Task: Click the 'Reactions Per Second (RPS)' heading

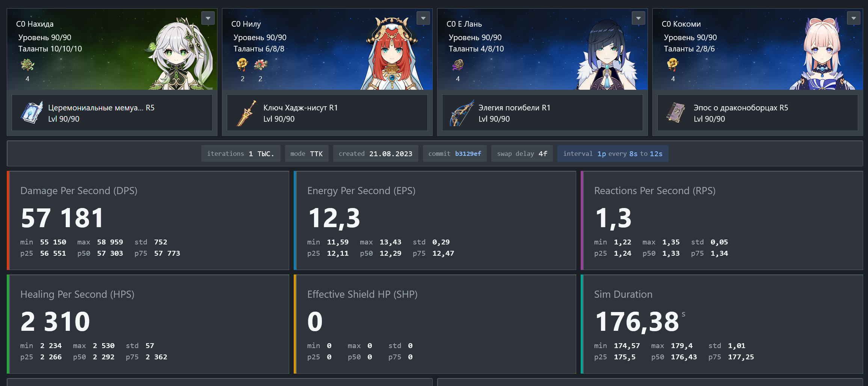Action: [655, 191]
